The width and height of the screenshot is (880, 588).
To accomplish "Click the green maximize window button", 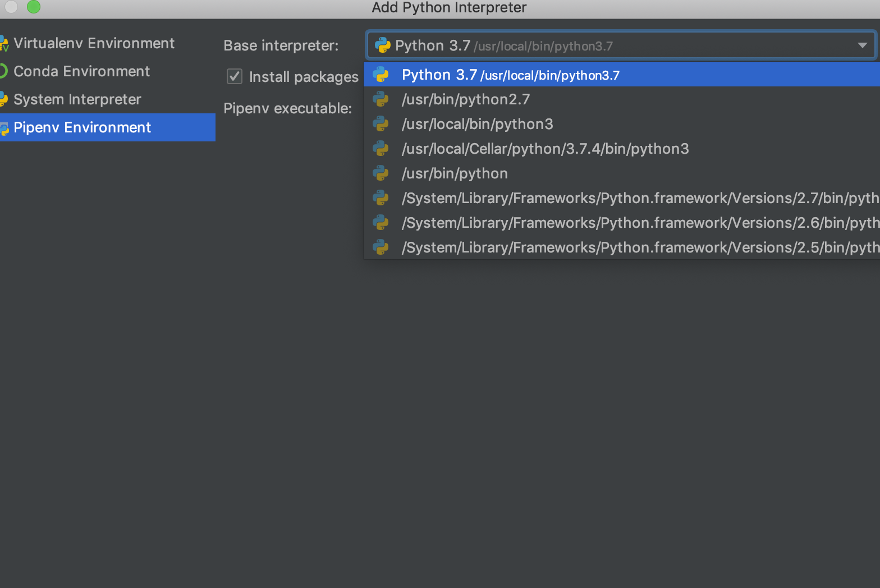I will point(34,6).
